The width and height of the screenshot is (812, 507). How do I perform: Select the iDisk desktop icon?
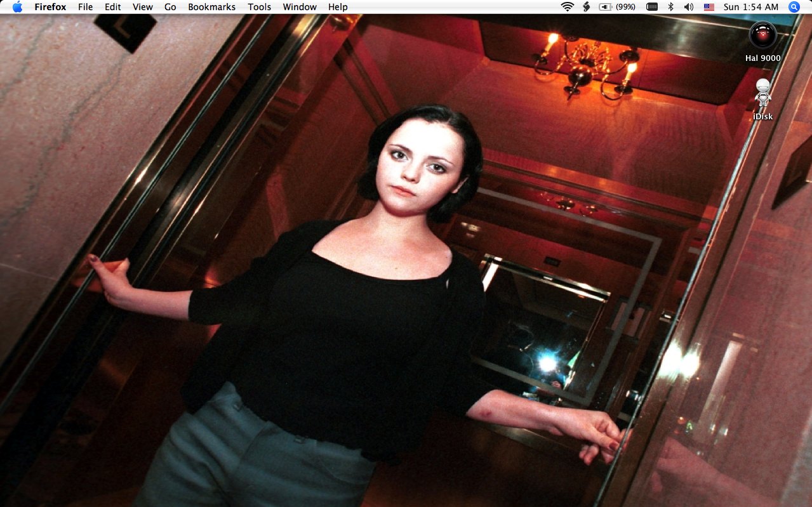click(x=762, y=93)
